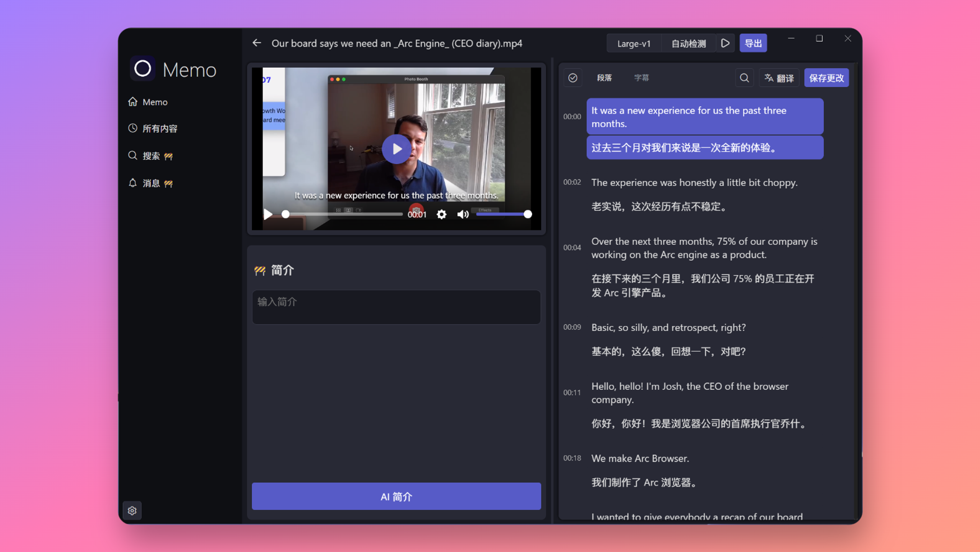Start transcription with the play icon in title bar
Image resolution: width=980 pixels, height=552 pixels.
pos(725,43)
